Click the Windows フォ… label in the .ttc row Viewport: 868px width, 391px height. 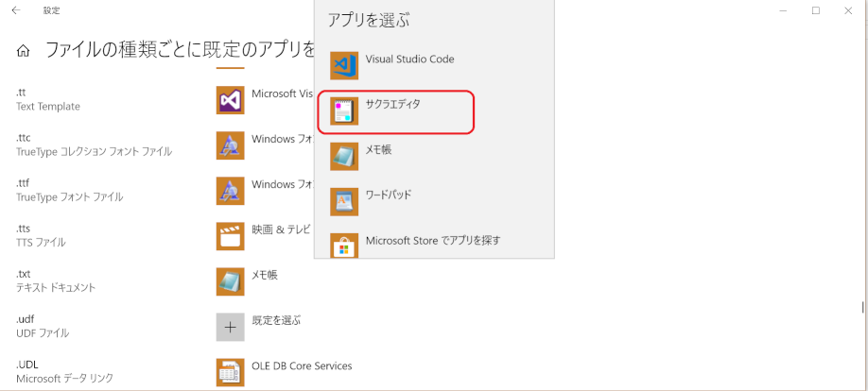pos(283,139)
